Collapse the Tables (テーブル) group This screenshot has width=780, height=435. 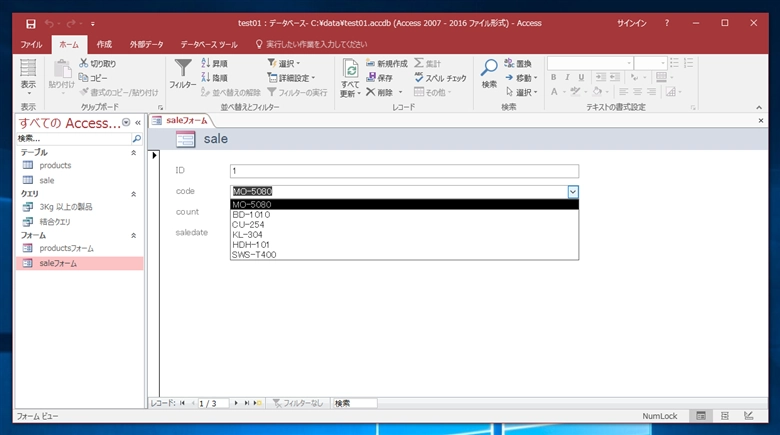[133, 153]
